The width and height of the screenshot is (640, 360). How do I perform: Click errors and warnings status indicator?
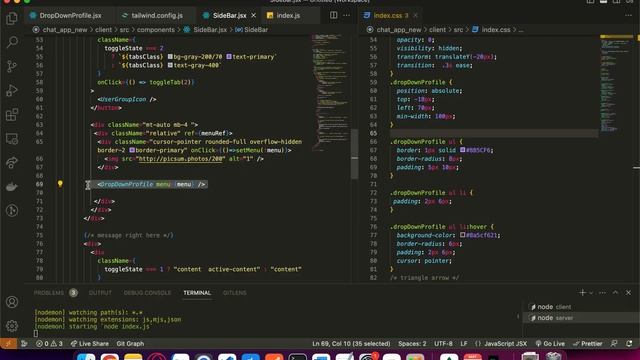49,344
